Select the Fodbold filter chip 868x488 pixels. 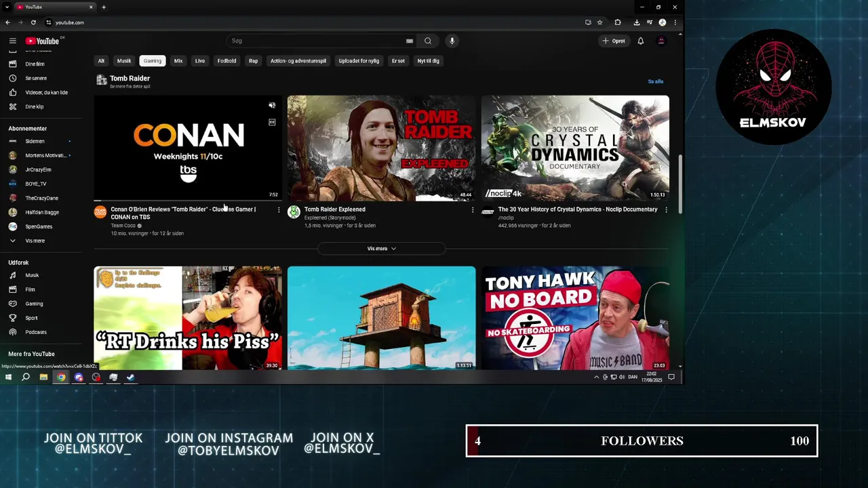[x=226, y=61]
